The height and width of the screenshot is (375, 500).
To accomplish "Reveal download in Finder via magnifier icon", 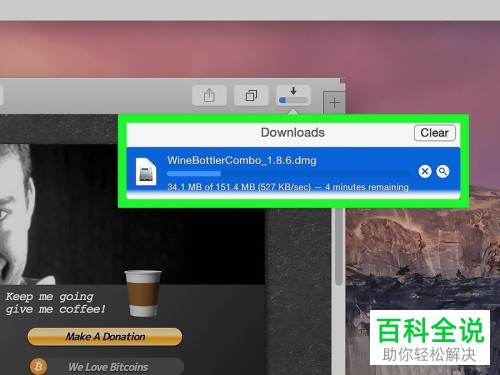I will 443,171.
